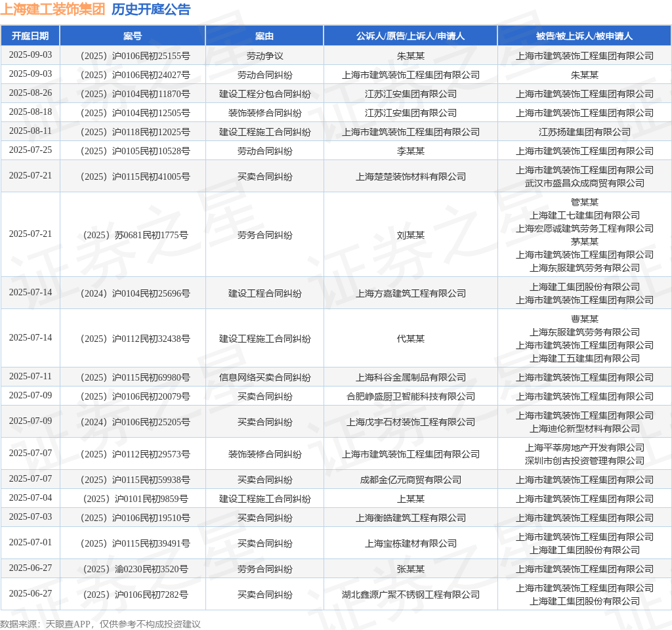Click defendant 曹某某
Image resolution: width=672 pixels, height=630 pixels.
point(585,320)
